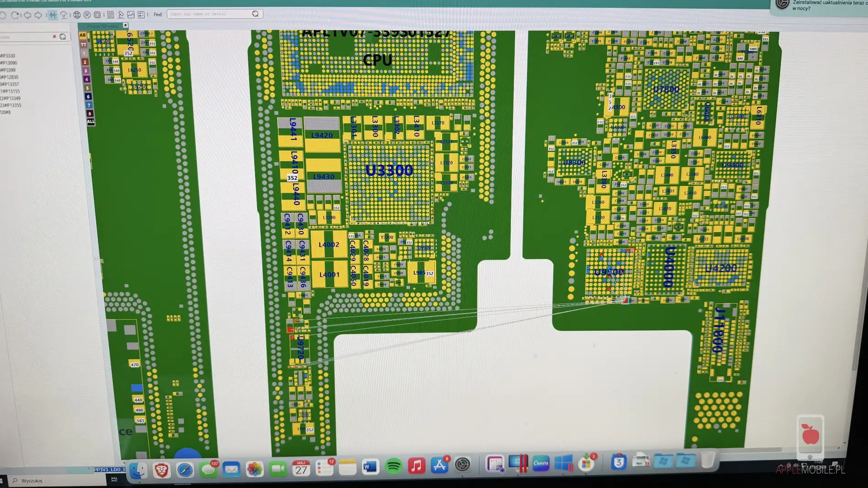Select the diode mode tool icon

pyautogui.click(x=53, y=15)
